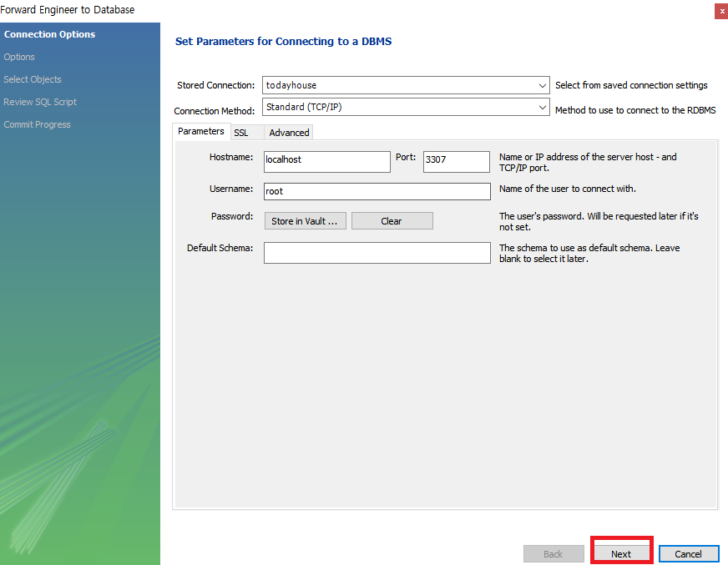Click the Hostname input field
Image resolution: width=728 pixels, height=565 pixels.
pos(327,162)
